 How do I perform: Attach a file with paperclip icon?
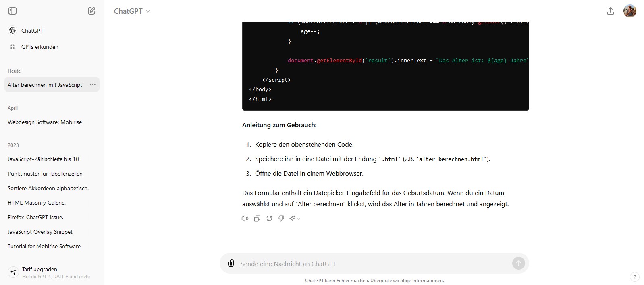click(231, 264)
